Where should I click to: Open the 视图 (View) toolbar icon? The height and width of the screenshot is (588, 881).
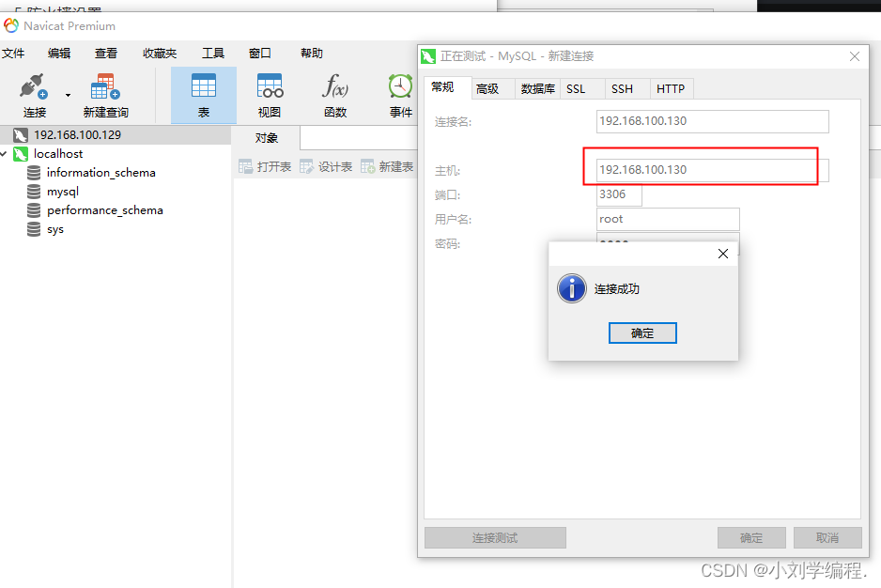(x=270, y=96)
